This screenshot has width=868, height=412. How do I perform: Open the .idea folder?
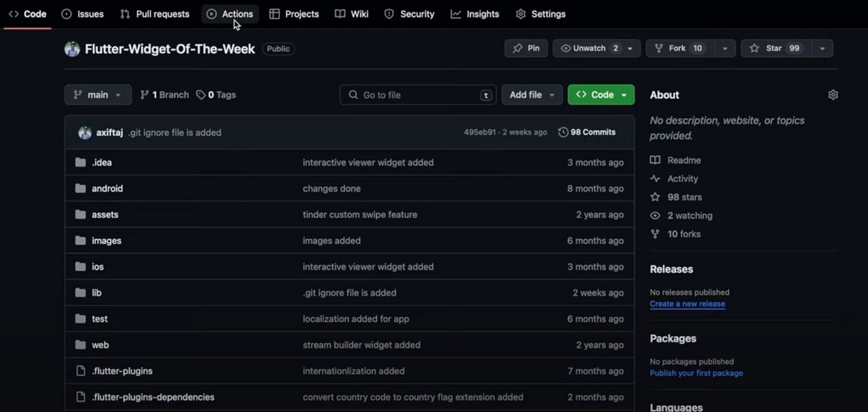click(102, 162)
